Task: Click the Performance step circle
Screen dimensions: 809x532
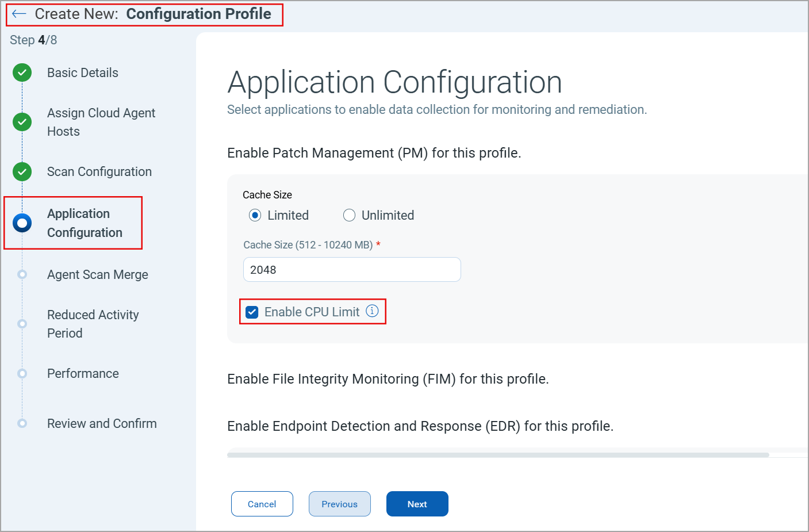Action: 21,373
